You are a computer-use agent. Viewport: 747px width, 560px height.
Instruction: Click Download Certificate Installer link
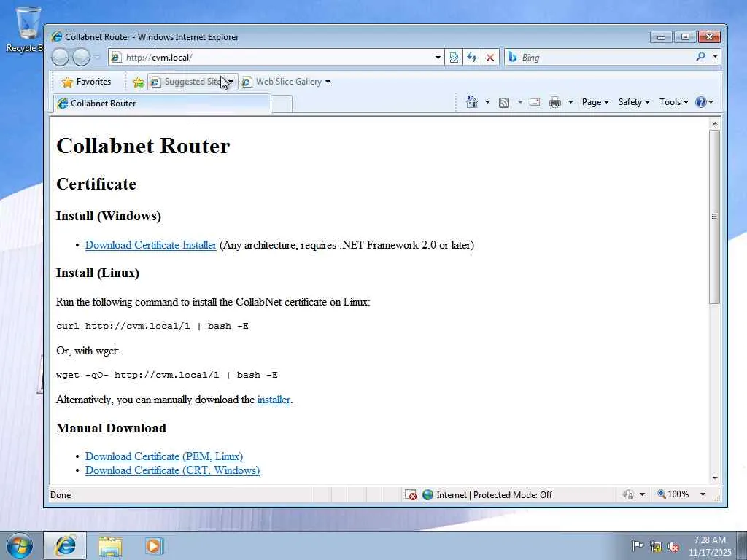(150, 245)
